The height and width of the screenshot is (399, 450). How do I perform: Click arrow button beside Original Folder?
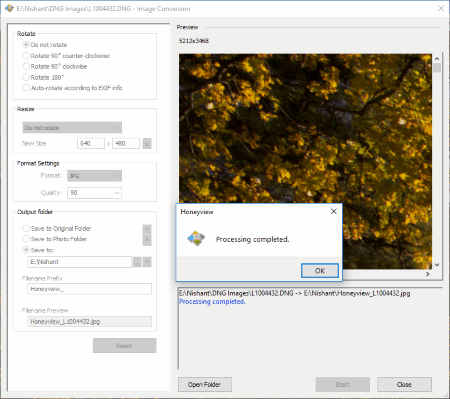(x=147, y=229)
